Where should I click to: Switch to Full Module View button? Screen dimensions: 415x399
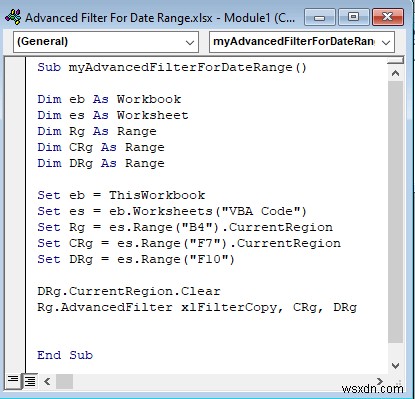(x=30, y=381)
